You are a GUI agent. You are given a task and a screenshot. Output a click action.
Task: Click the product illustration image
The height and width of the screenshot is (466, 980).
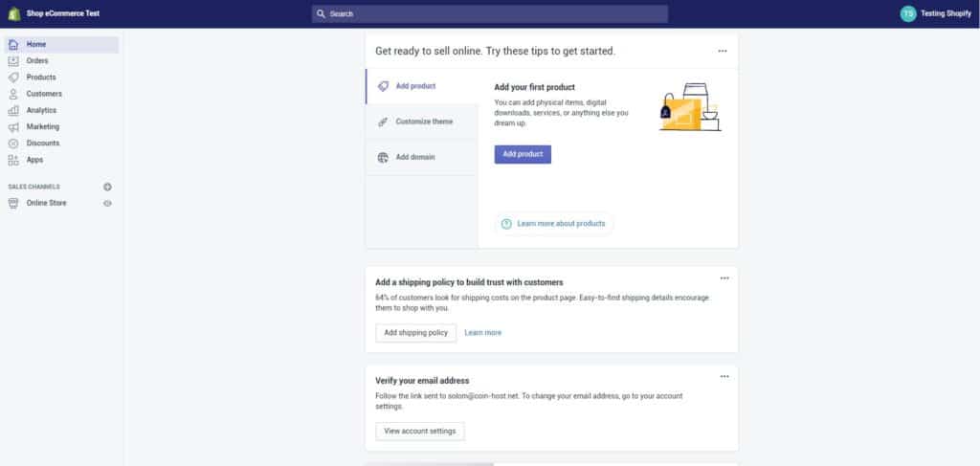click(x=690, y=107)
